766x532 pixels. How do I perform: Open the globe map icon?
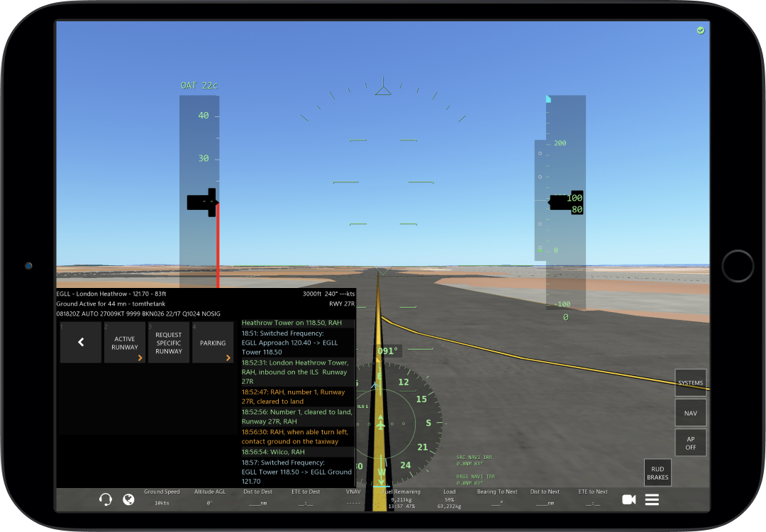pyautogui.click(x=128, y=499)
